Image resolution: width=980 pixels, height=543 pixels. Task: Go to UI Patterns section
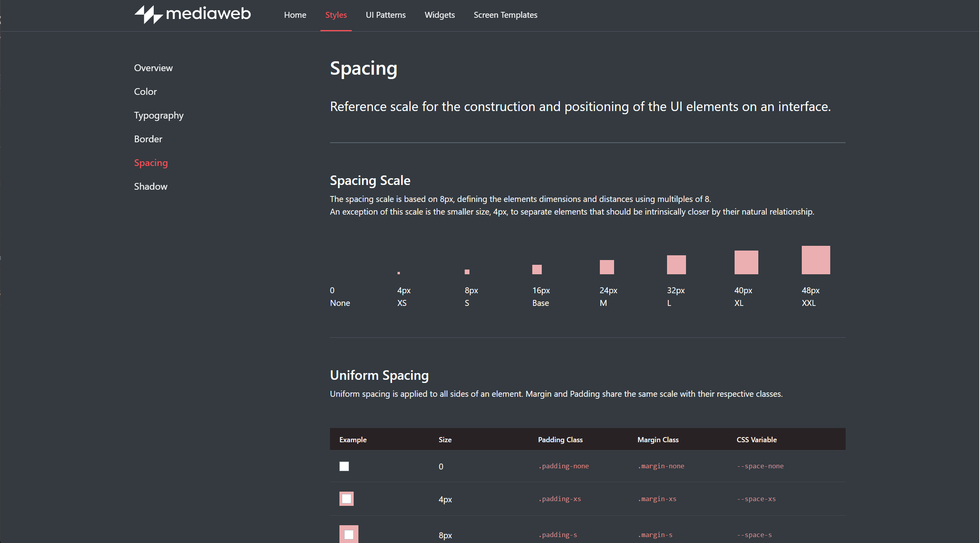tap(385, 15)
